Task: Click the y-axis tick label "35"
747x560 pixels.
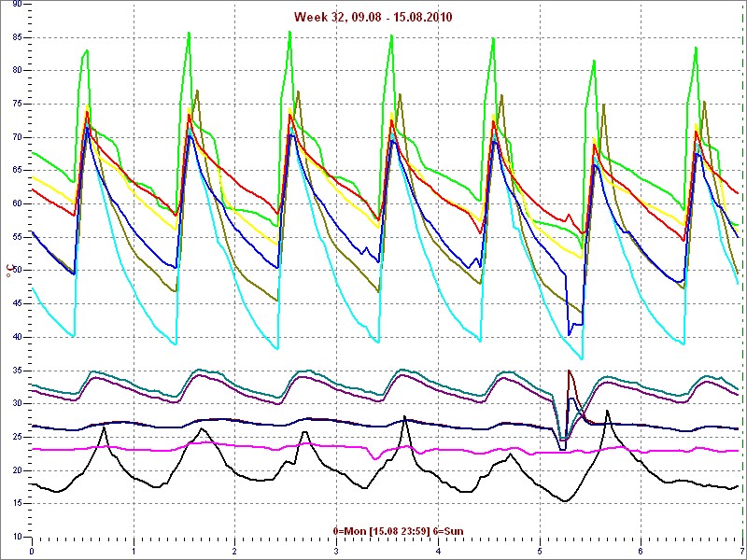Action: (17, 371)
